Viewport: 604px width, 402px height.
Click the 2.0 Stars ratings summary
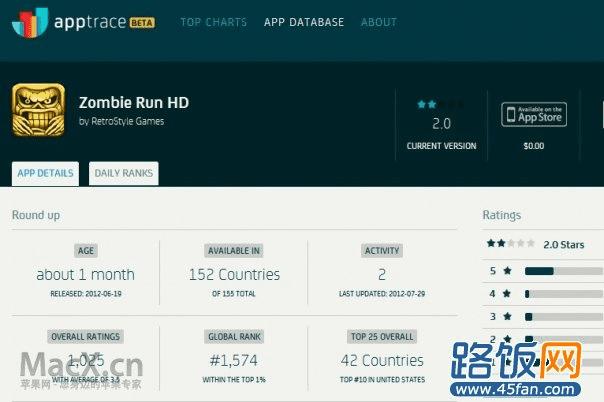564,245
